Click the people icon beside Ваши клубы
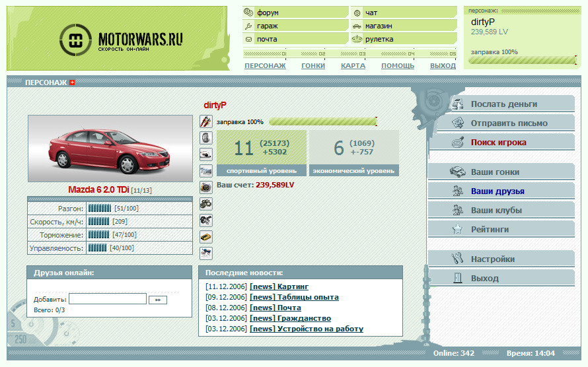 tap(457, 210)
